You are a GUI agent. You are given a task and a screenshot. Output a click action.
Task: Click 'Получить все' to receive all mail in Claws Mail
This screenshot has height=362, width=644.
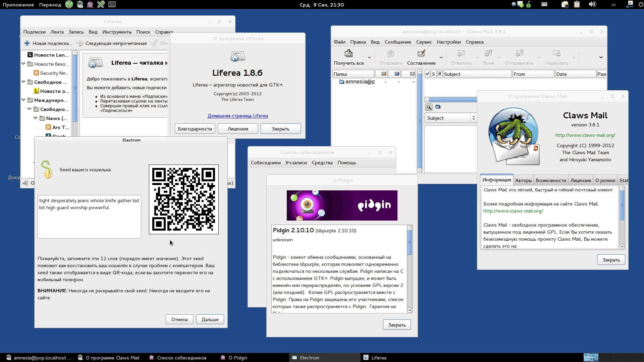(349, 57)
